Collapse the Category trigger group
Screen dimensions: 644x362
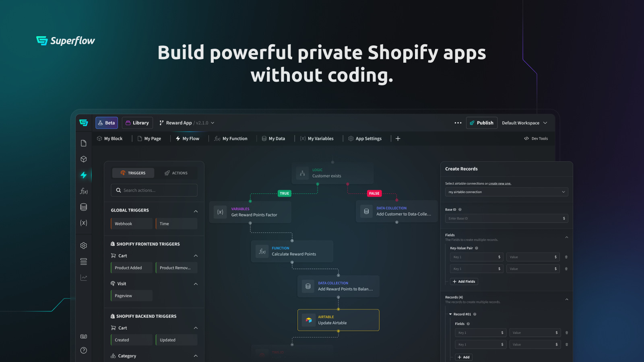tap(196, 356)
